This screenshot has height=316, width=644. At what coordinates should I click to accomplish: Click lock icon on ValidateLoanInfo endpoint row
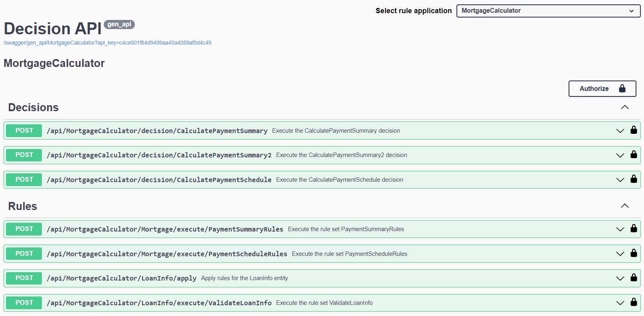pos(634,302)
